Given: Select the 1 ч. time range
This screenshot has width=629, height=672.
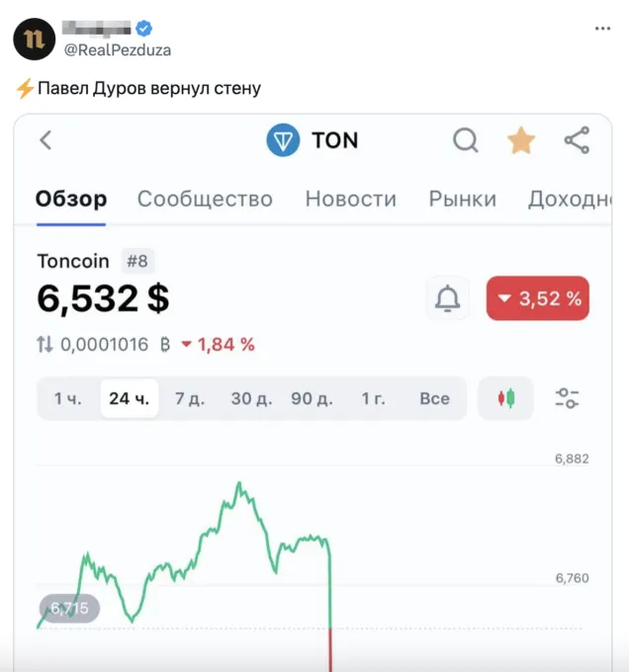Looking at the screenshot, I should pos(67,398).
